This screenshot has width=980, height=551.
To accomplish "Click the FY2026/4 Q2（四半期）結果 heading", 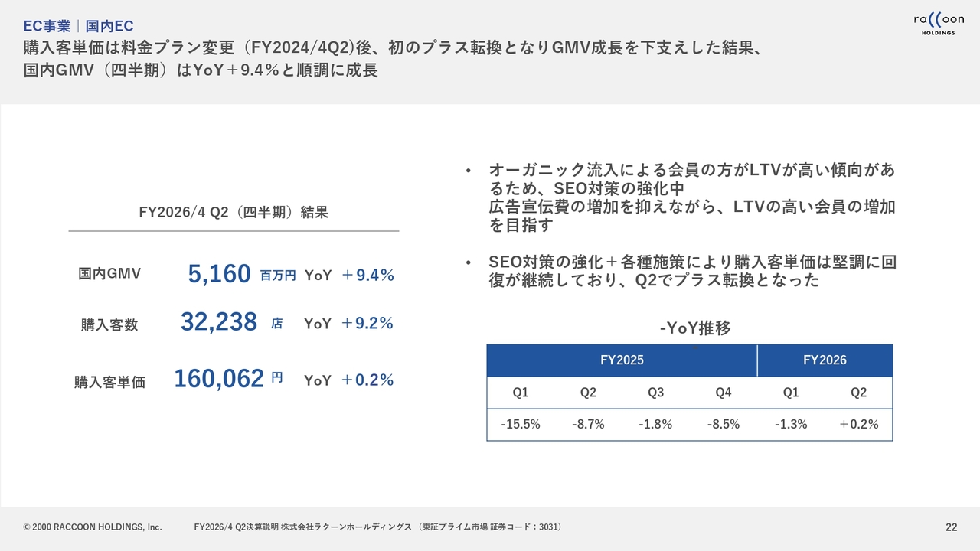I will point(234,212).
